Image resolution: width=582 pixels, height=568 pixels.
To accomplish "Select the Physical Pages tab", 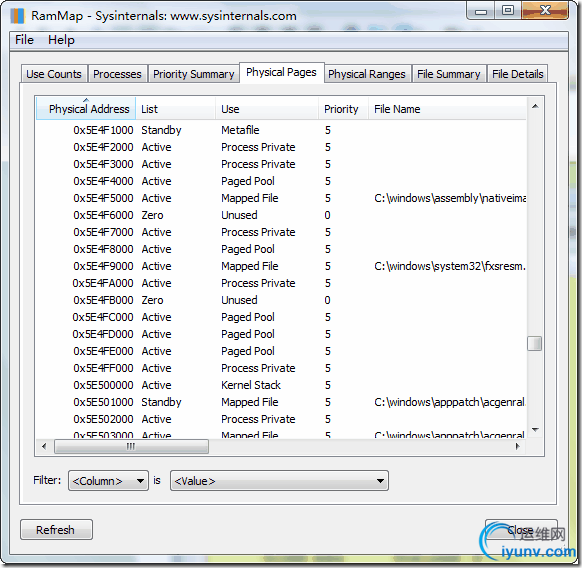I will point(281,72).
